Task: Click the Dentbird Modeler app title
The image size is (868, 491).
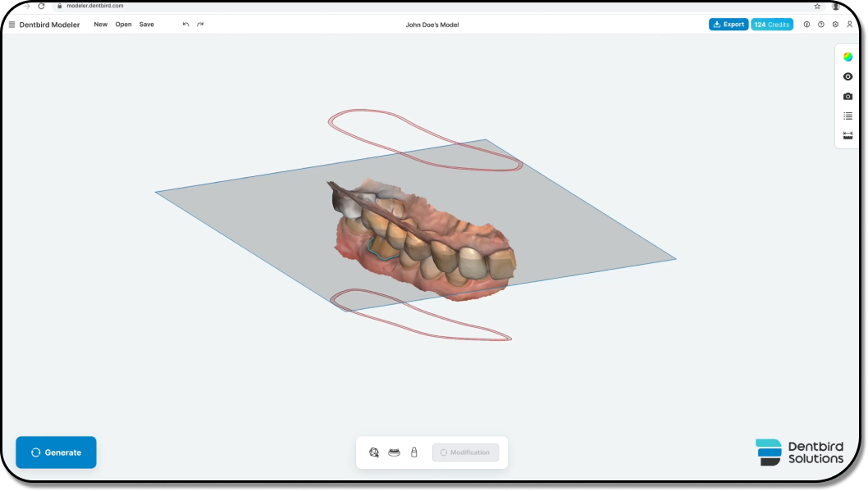Action: pyautogui.click(x=49, y=25)
